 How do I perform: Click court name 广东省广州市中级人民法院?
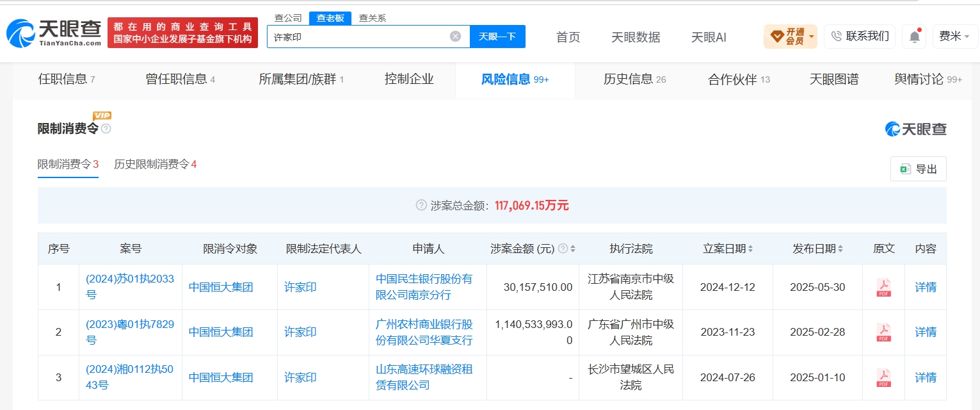pos(631,332)
